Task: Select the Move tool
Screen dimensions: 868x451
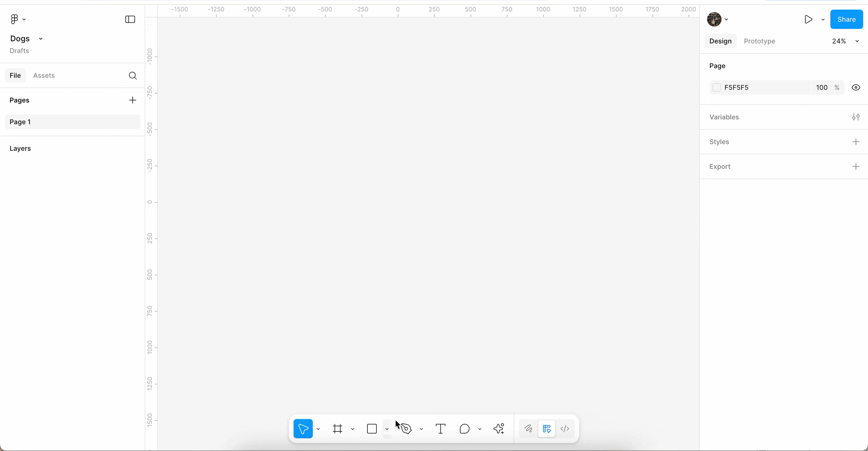Action: tap(303, 429)
